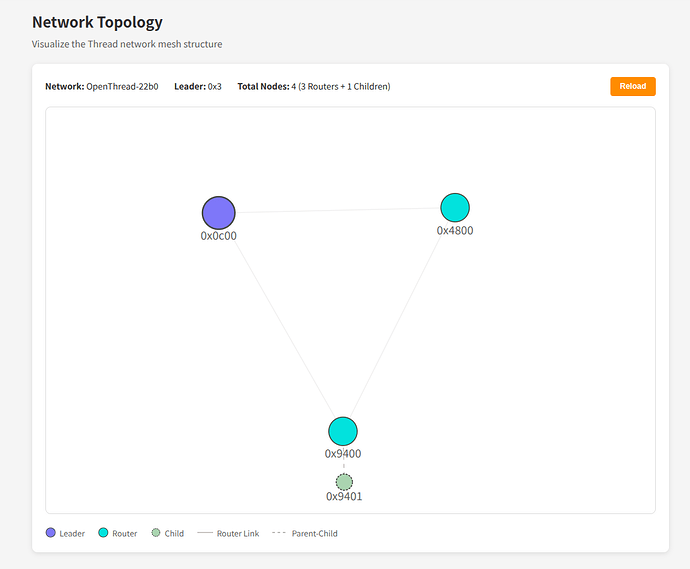Click the 0x4800 node label
Viewport: 690px width, 569px height.
coord(455,231)
